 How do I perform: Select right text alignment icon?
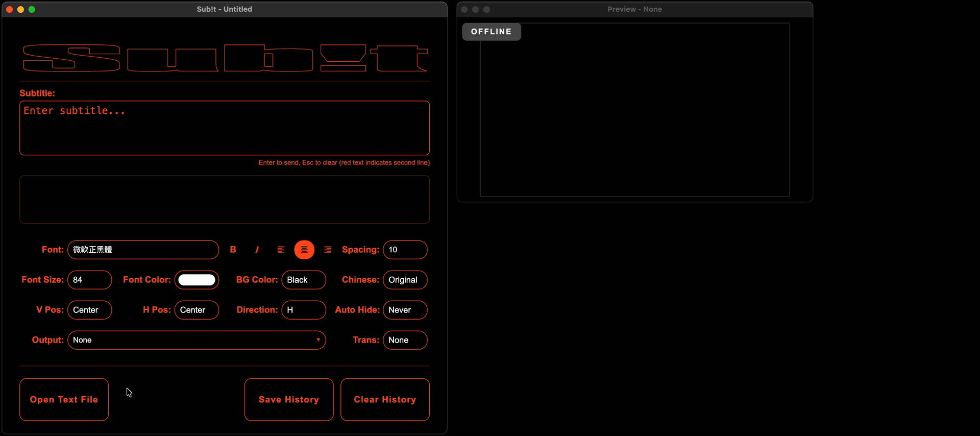(328, 250)
